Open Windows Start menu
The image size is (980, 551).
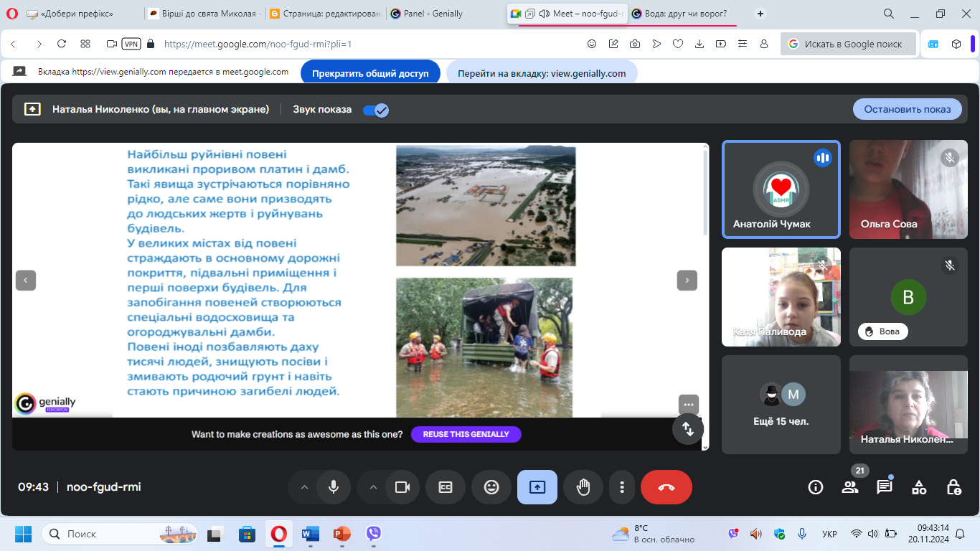(x=24, y=534)
